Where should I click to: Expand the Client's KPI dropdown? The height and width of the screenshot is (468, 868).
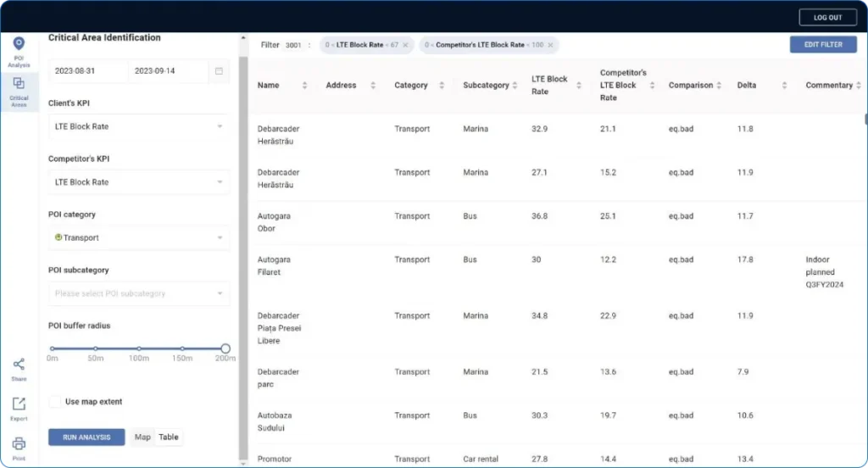138,126
